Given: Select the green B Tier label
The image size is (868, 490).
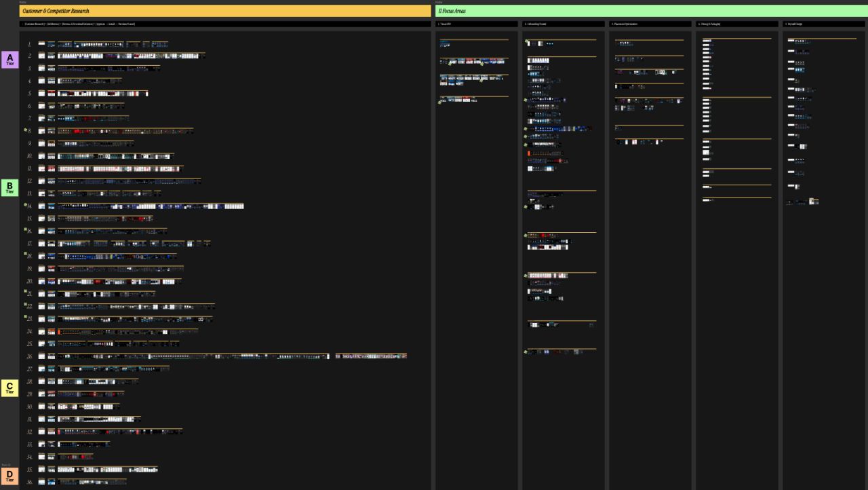Looking at the screenshot, I should click(x=9, y=187).
